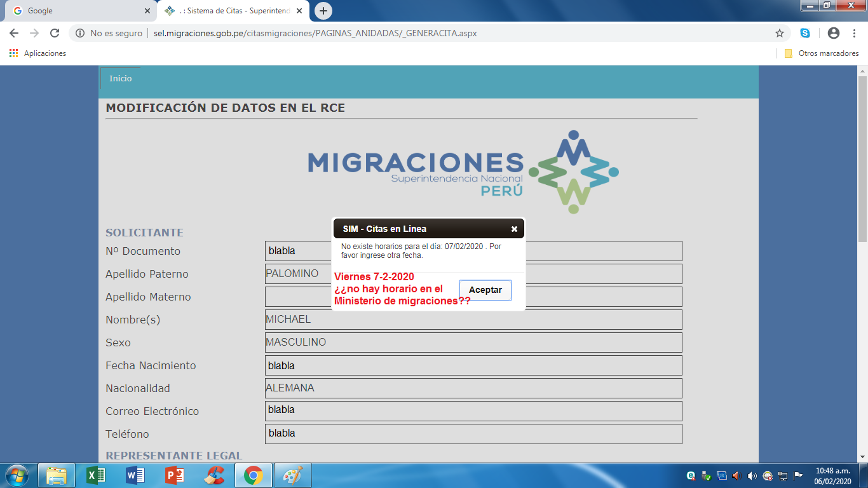Click the Aceptar button in dialog
The width and height of the screenshot is (868, 488).
coord(485,290)
